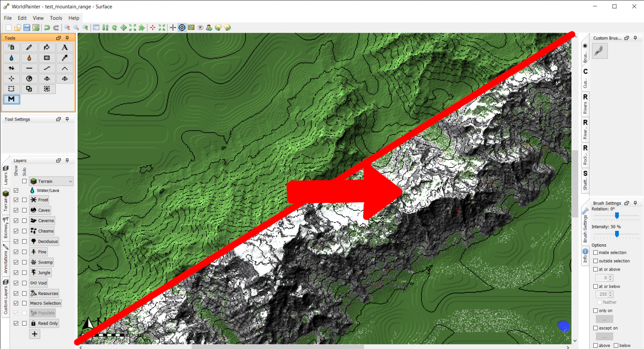Select the Flood fill tool in the Tools panel
The height and width of the screenshot is (349, 644).
(47, 47)
